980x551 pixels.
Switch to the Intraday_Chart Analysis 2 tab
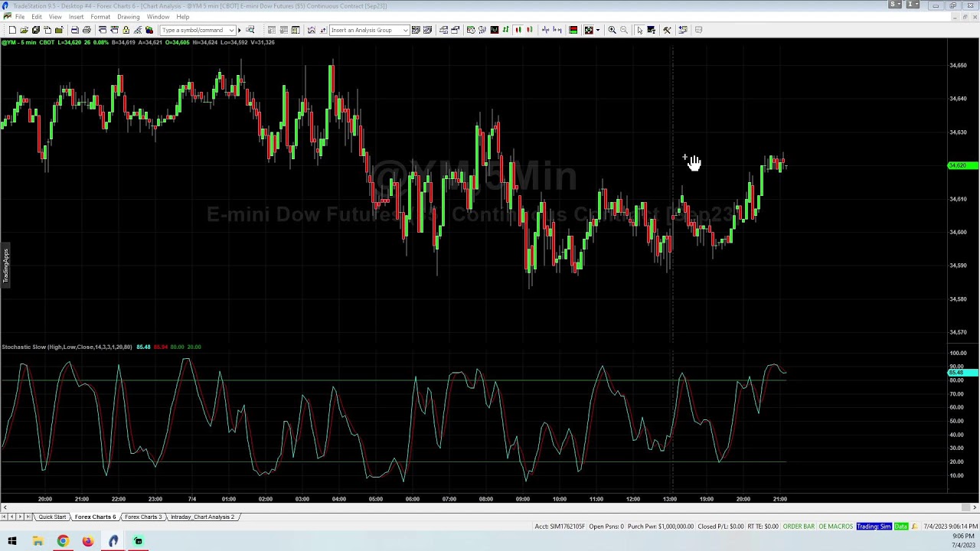(x=202, y=517)
